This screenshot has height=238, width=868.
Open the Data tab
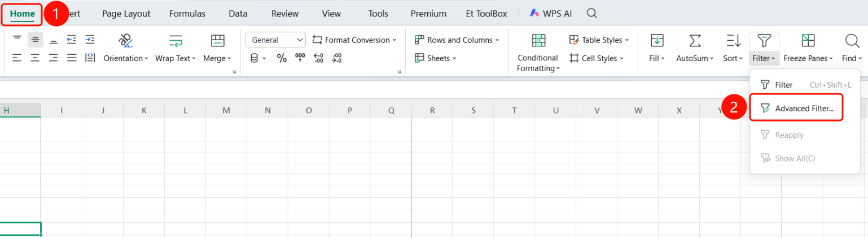[238, 14]
